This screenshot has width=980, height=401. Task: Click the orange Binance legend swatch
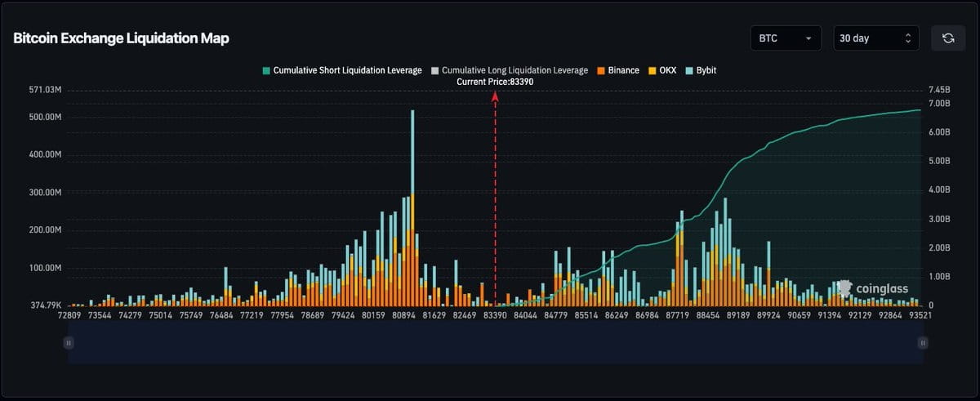(600, 71)
